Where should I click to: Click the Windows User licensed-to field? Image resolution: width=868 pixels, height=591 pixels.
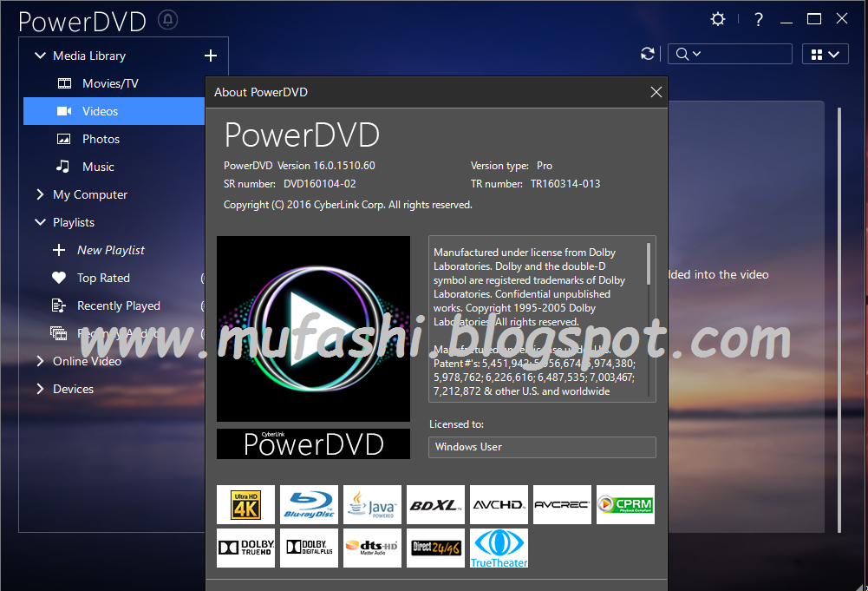(x=542, y=447)
